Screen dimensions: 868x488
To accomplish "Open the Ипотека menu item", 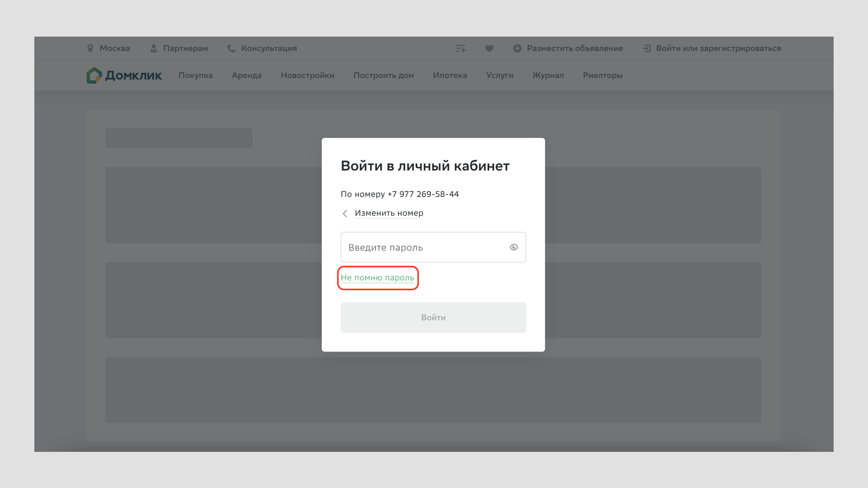I will pyautogui.click(x=450, y=75).
